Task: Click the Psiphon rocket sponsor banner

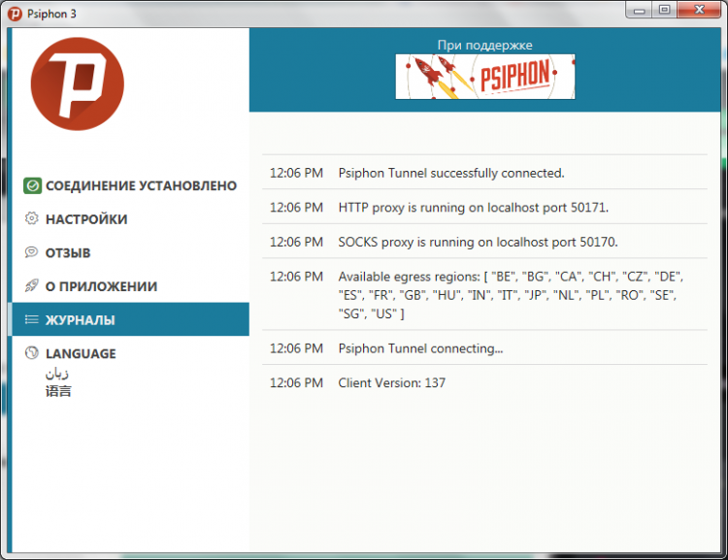Action: click(x=484, y=77)
